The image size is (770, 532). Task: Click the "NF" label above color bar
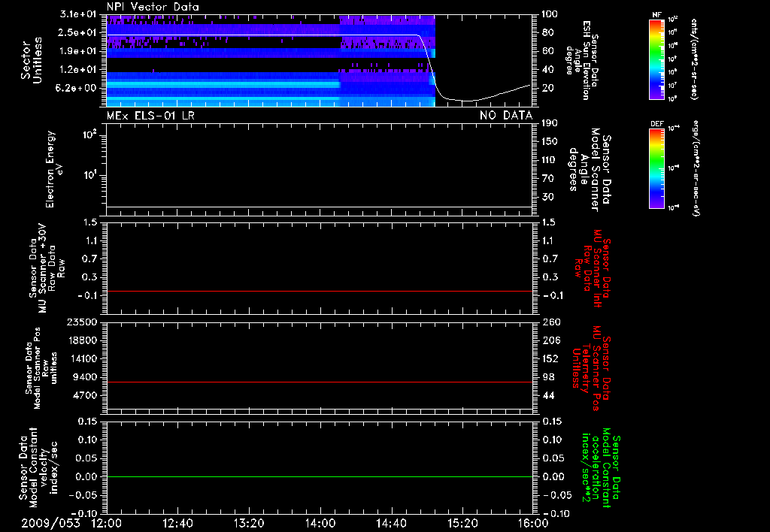click(657, 15)
